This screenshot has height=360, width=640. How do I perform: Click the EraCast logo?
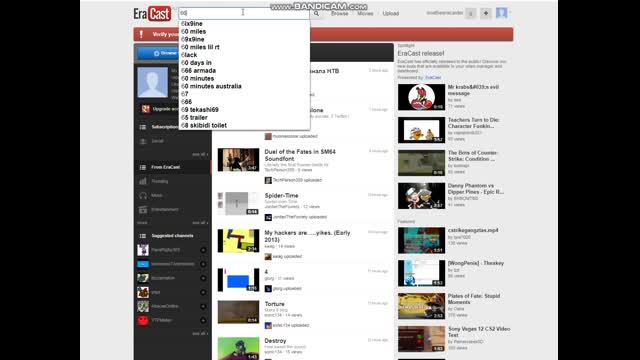(x=152, y=14)
